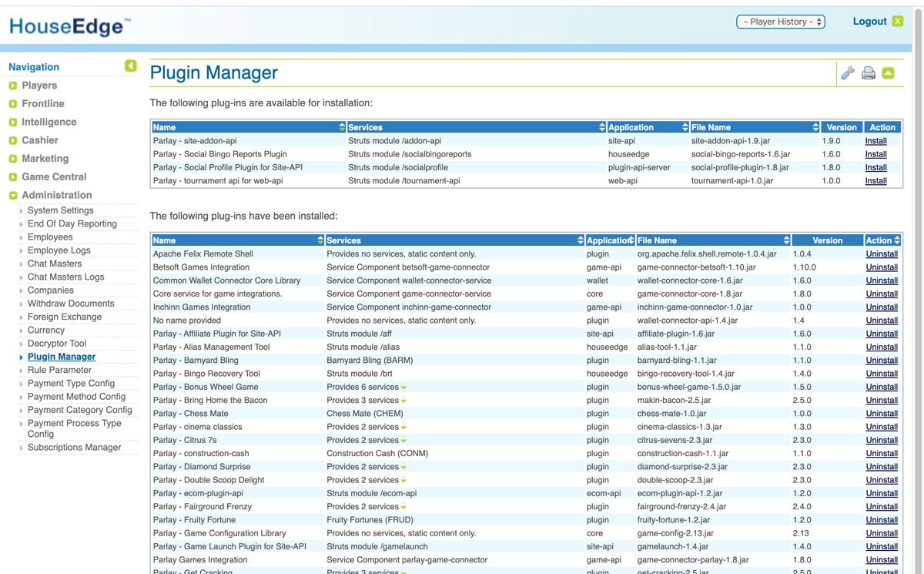924x574 pixels.
Task: Open Decryptor Tool
Action: coord(57,344)
